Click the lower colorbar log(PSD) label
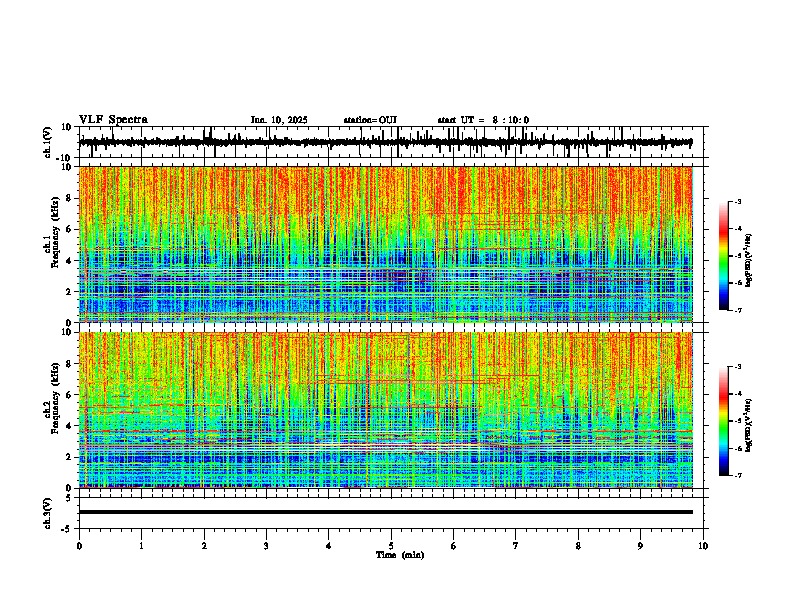 point(749,425)
